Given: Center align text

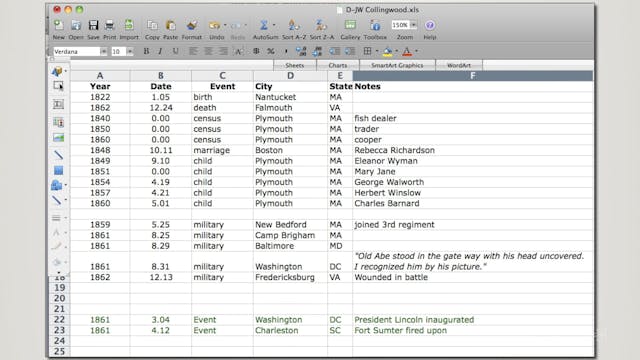Looking at the screenshot, I should [208, 51].
